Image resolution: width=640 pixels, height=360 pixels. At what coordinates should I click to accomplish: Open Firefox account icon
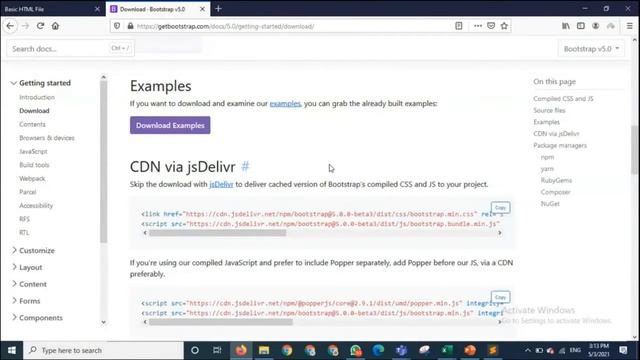[x=596, y=26]
